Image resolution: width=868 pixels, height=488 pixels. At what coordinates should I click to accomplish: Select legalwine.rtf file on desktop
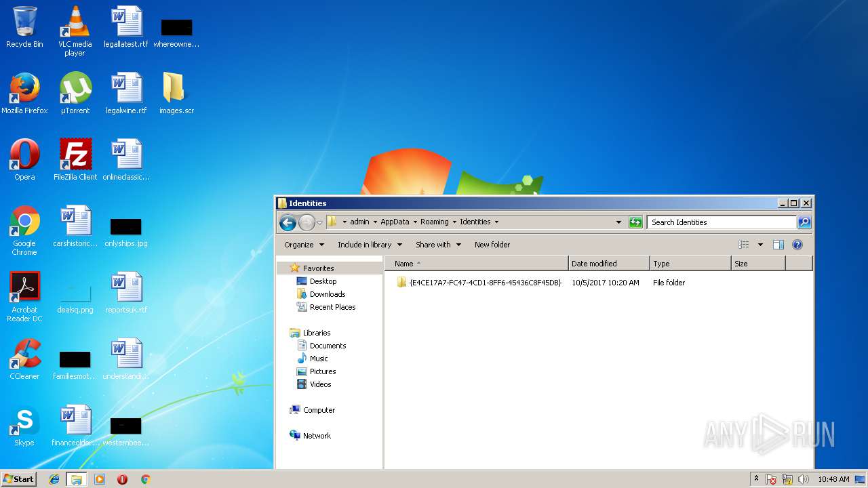[125, 94]
